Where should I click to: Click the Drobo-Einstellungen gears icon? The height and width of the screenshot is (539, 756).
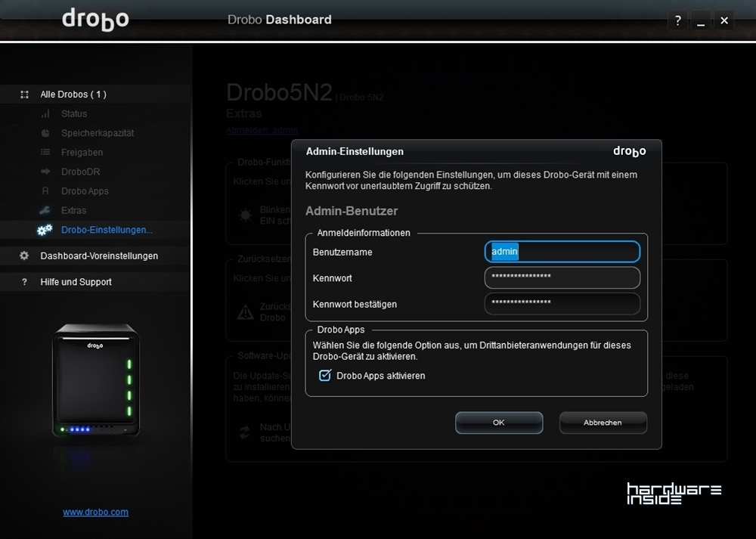(x=45, y=230)
